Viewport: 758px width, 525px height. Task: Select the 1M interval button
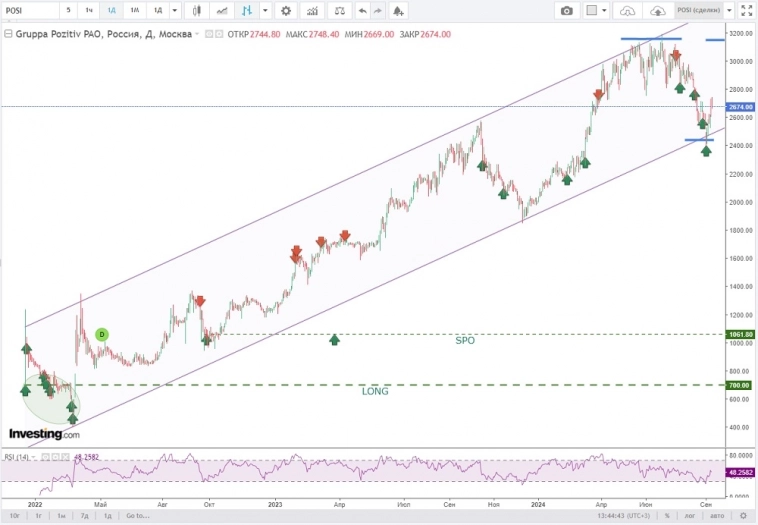coord(134,10)
